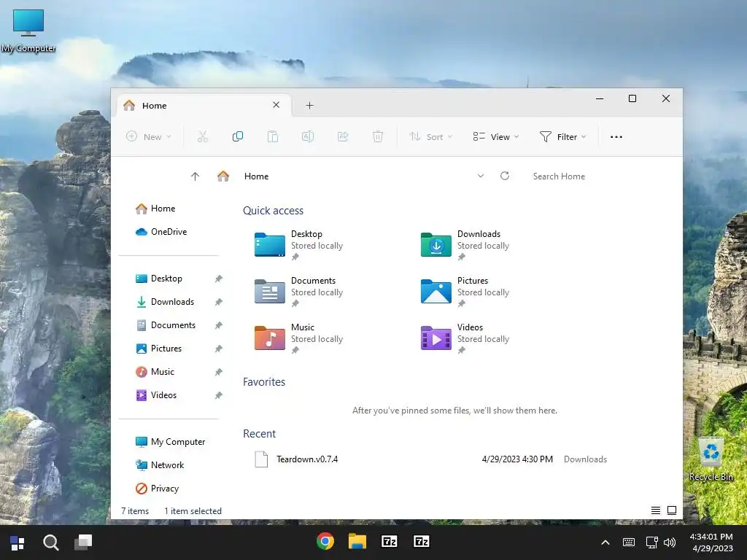
Task: Close the Home tab
Action: [276, 105]
